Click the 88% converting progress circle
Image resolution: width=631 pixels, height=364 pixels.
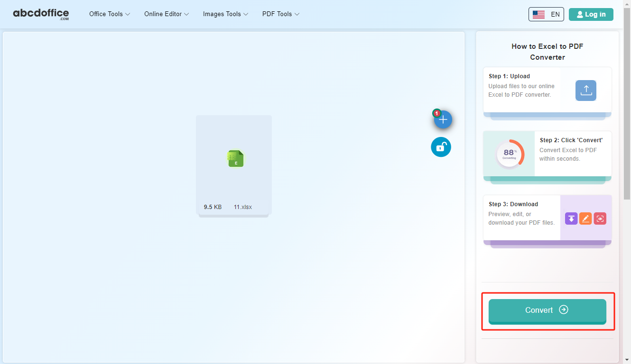pos(509,154)
